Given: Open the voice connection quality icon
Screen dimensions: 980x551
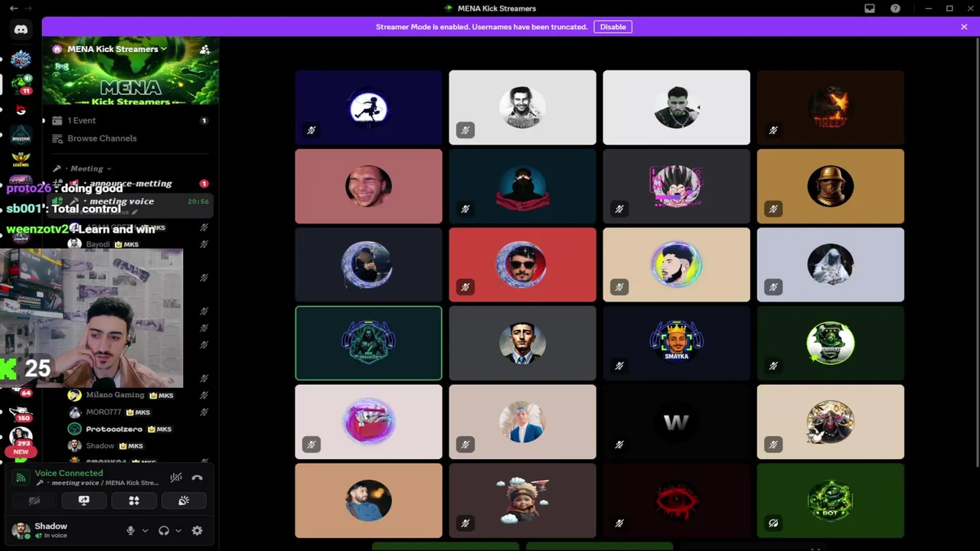Looking at the screenshot, I should tap(21, 478).
